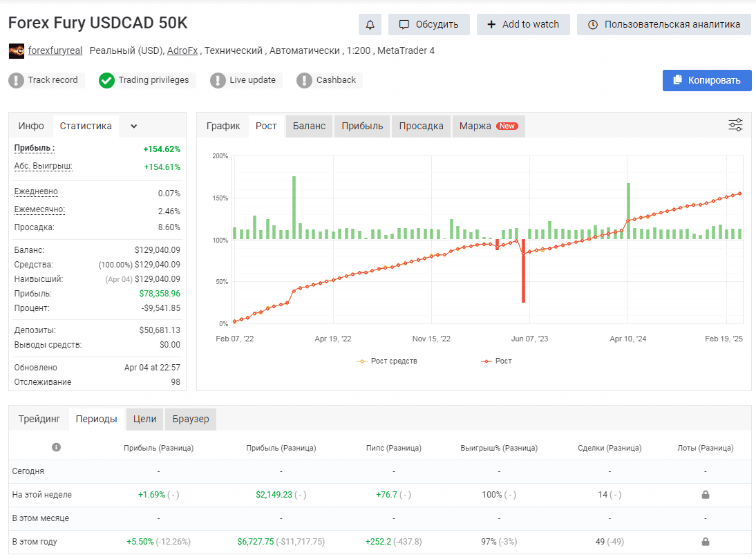756x557 pixels.
Task: Switch to the Инфо tab
Action: point(31,126)
